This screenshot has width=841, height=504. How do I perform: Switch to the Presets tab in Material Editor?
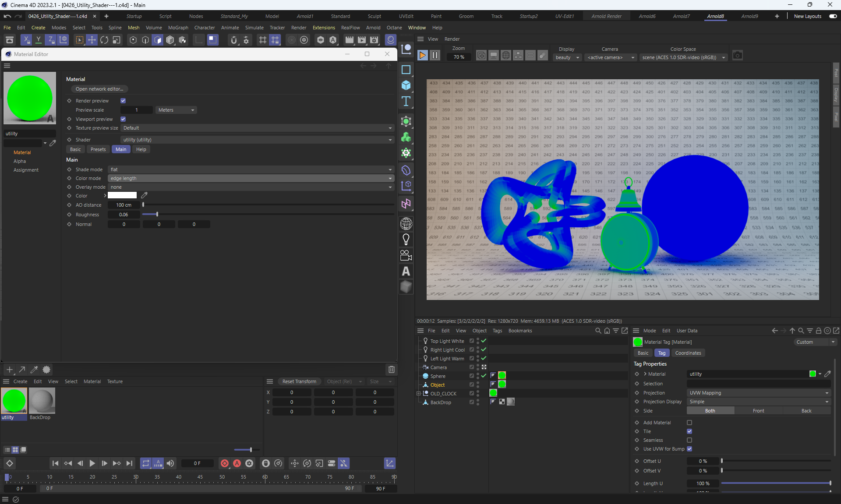(98, 149)
